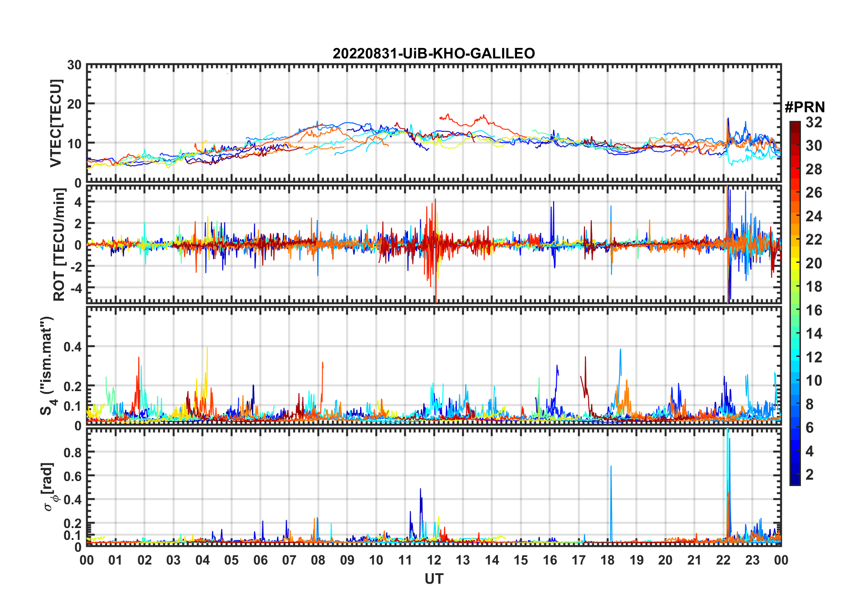The image size is (868, 607).
Task: Click colorbar tick label 4
Action: 810,451
